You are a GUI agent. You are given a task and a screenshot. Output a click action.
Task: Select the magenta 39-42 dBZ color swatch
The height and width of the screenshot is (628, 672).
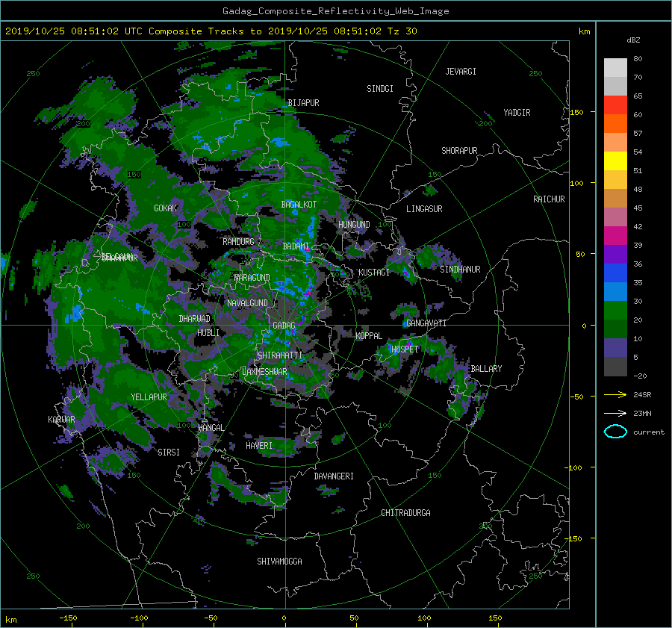pos(615,236)
